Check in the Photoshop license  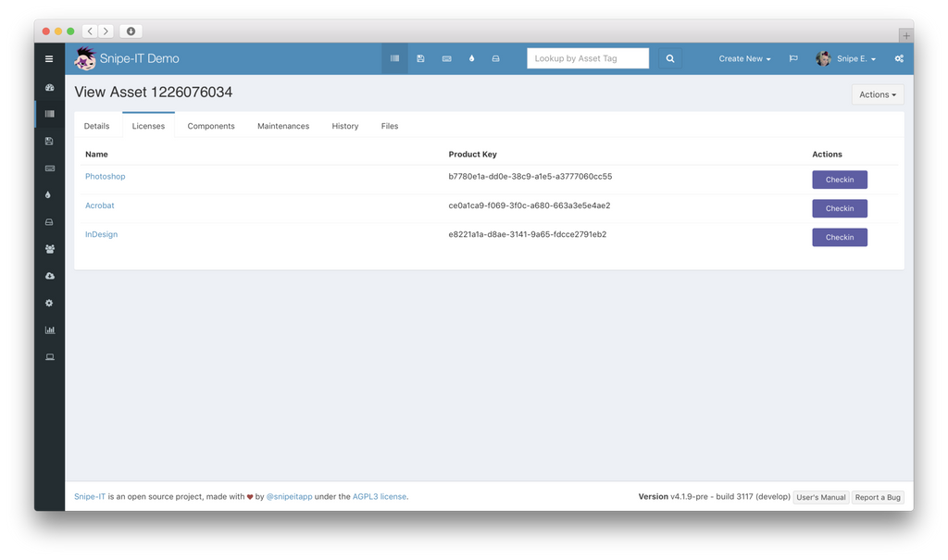839,179
